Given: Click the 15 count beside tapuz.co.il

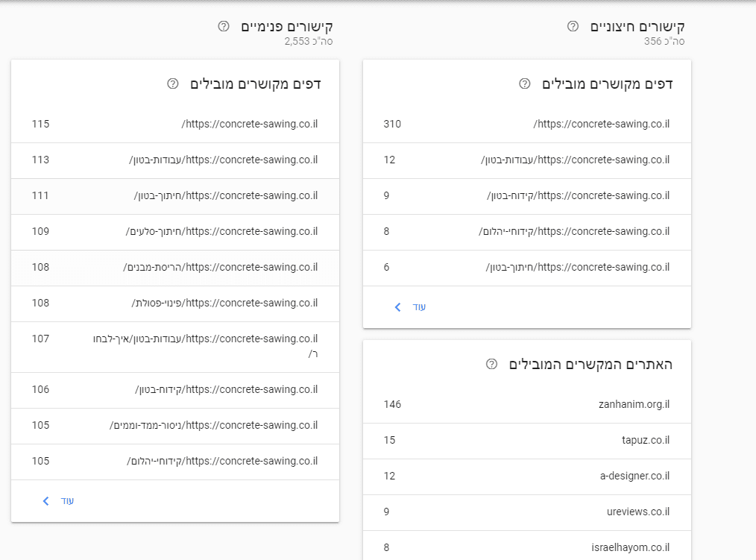Looking at the screenshot, I should (x=390, y=441).
